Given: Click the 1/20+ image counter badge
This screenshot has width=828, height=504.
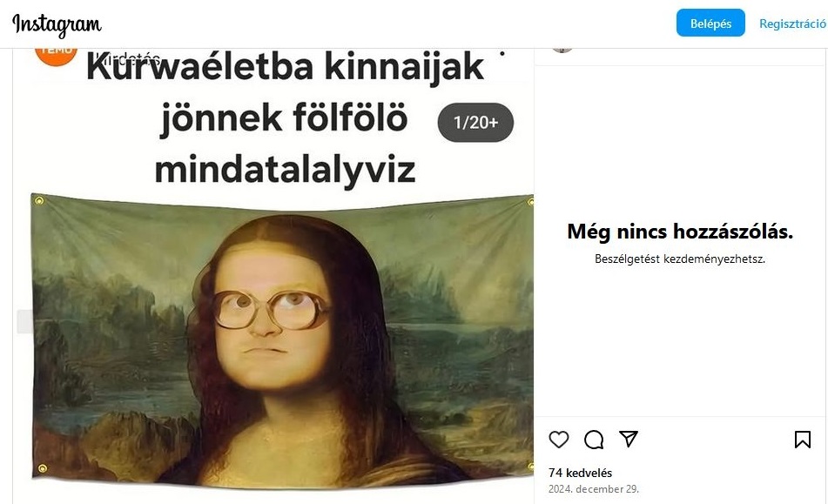Looking at the screenshot, I should click(x=475, y=123).
